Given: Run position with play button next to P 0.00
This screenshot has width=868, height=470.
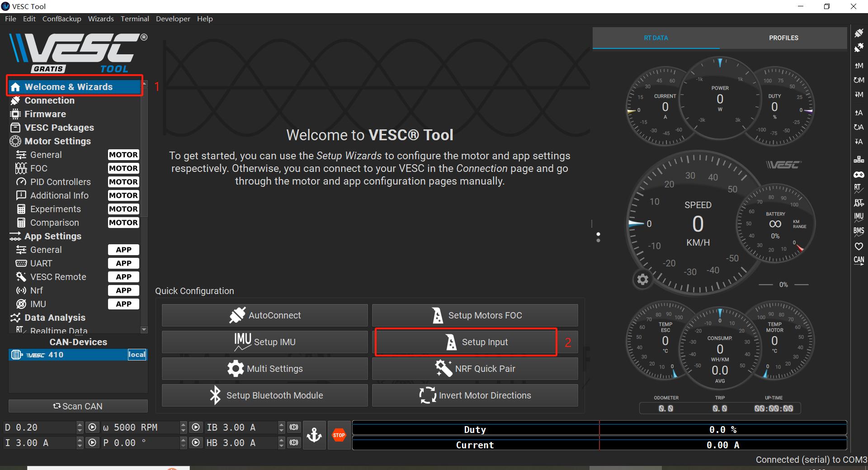Looking at the screenshot, I should (x=196, y=443).
